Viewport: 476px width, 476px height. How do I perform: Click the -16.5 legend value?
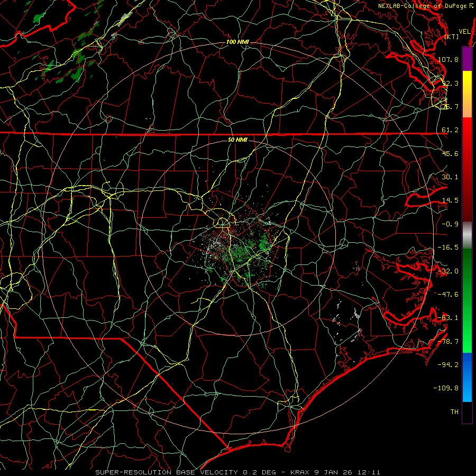pyautogui.click(x=448, y=248)
